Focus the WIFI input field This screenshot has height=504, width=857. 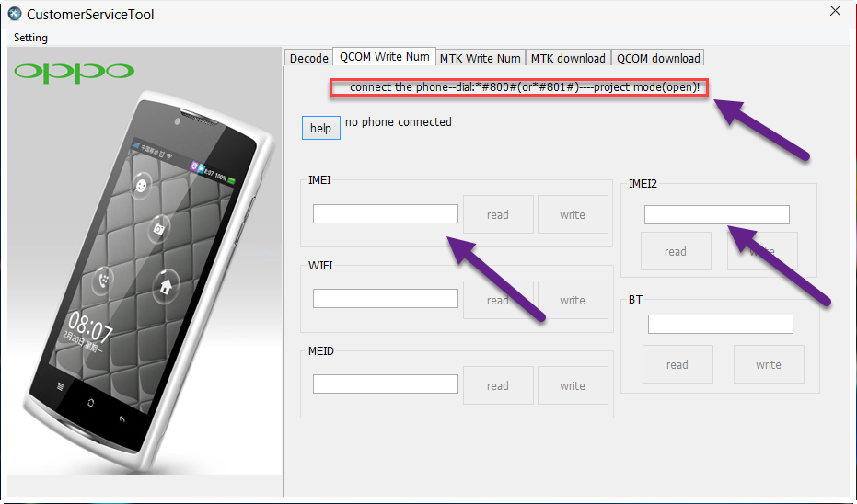[386, 298]
